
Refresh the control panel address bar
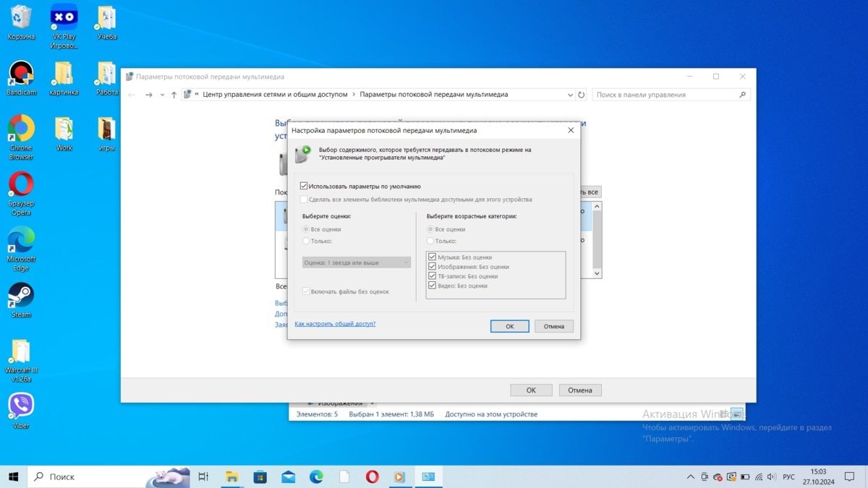coord(582,95)
